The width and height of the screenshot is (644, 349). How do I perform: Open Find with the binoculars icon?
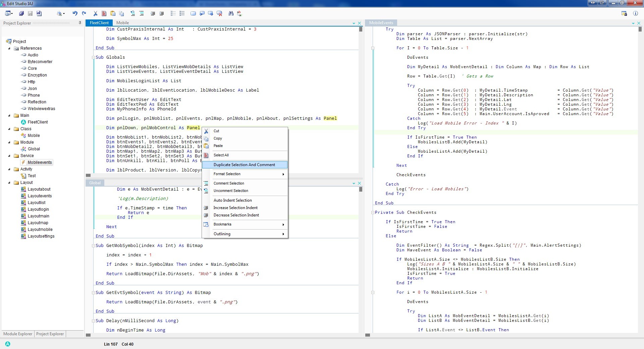coord(231,13)
